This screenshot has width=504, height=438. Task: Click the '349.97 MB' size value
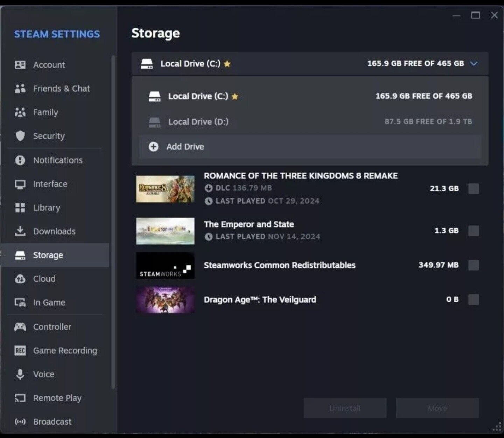tap(438, 265)
